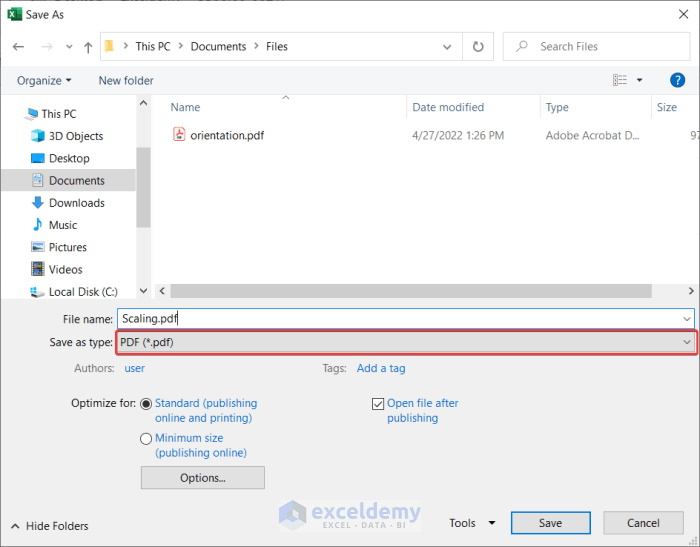The width and height of the screenshot is (700, 547).
Task: Sort files by the Name column
Action: point(185,107)
